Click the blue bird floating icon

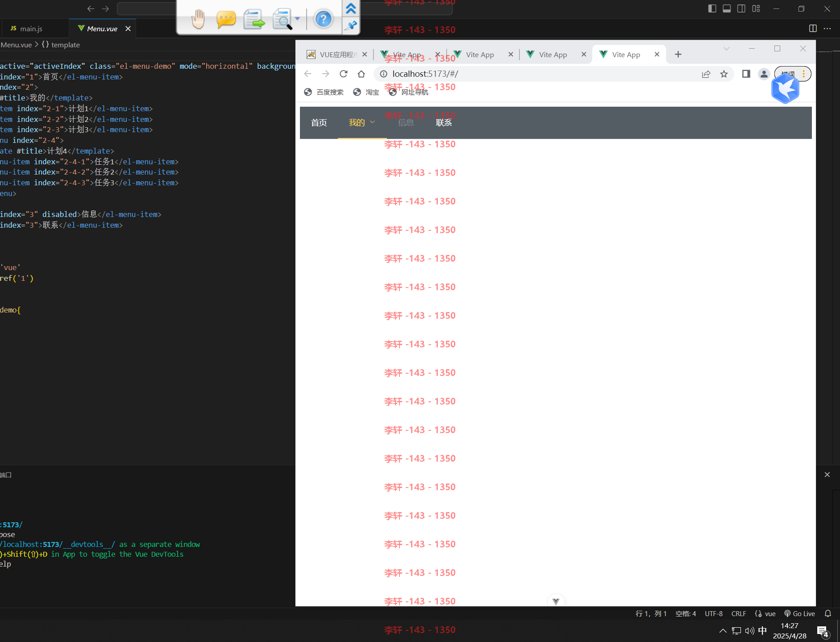[785, 88]
